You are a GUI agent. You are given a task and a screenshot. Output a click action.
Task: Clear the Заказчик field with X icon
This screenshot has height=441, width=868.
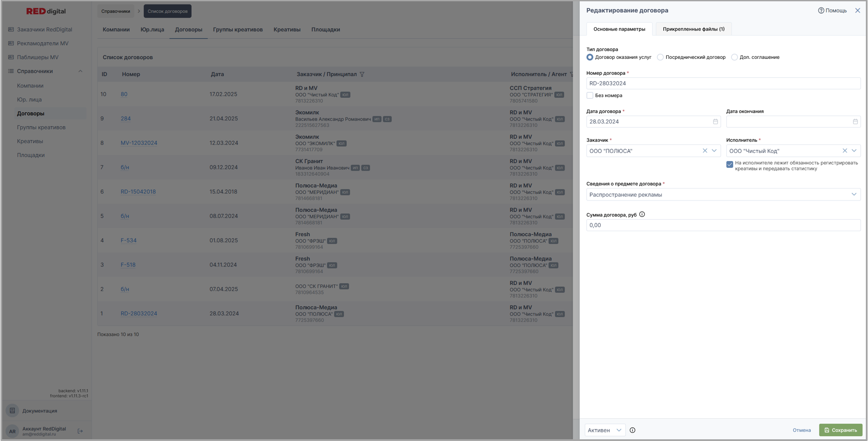pyautogui.click(x=705, y=151)
